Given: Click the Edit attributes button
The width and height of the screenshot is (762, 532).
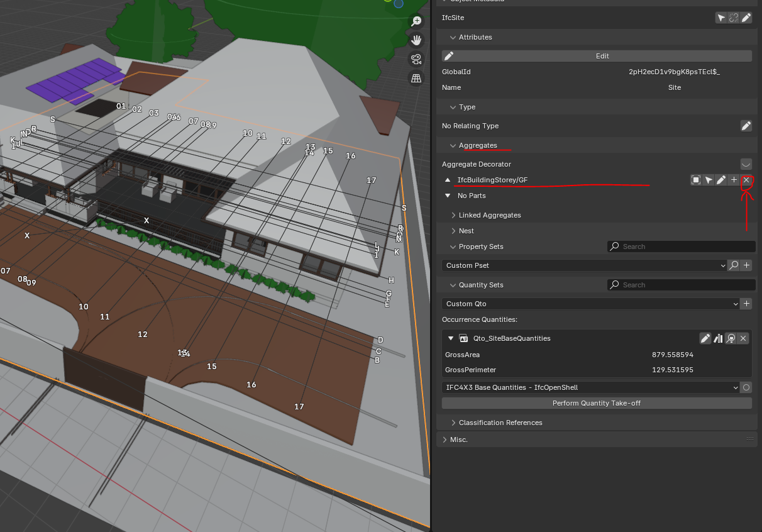Looking at the screenshot, I should click(597, 56).
